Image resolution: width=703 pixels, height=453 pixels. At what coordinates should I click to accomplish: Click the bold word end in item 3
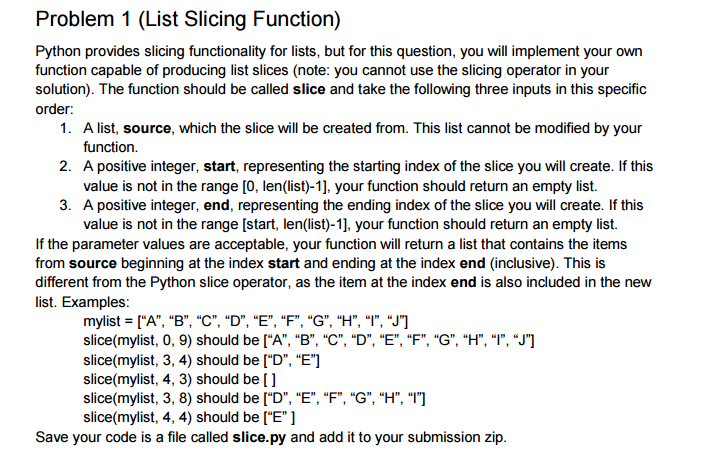pyautogui.click(x=217, y=205)
